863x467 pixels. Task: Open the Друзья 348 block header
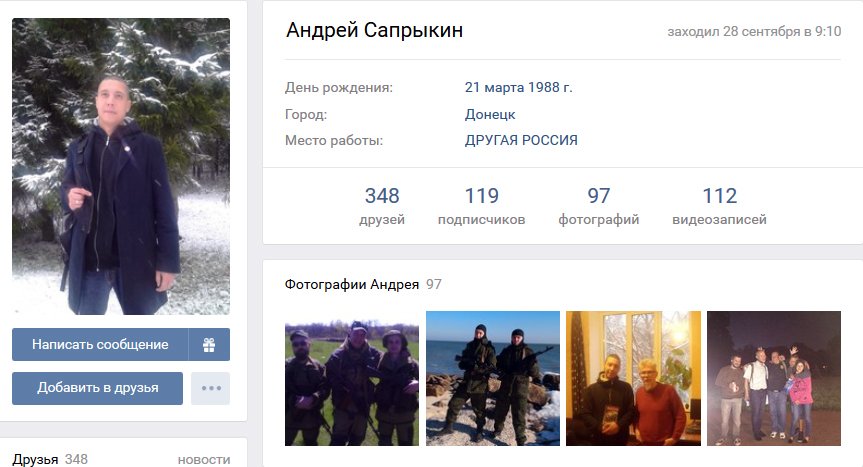[50, 459]
